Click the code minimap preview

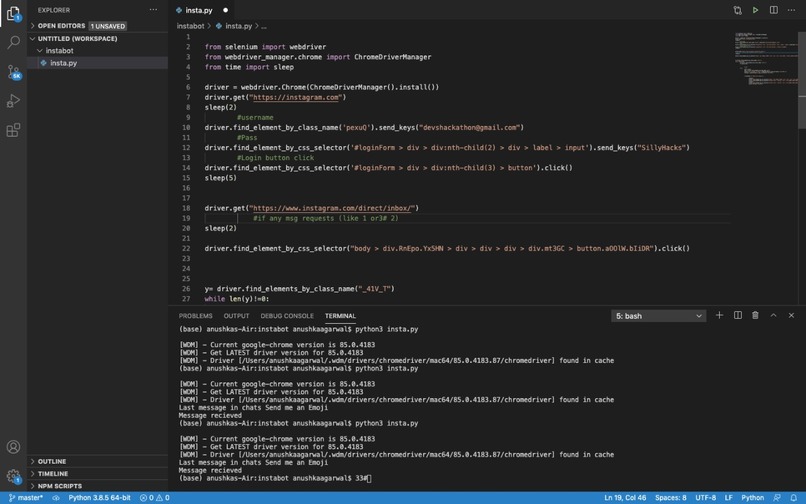(x=765, y=59)
